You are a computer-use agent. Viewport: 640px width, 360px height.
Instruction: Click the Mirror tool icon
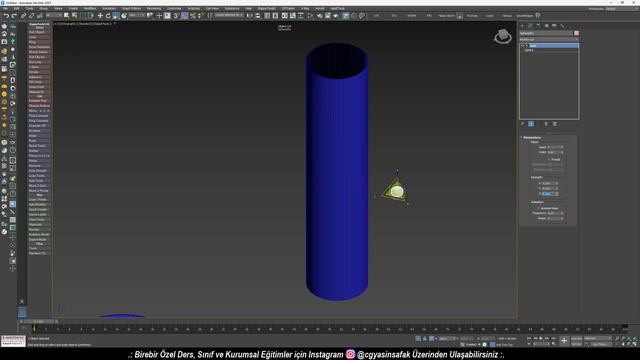[250, 16]
